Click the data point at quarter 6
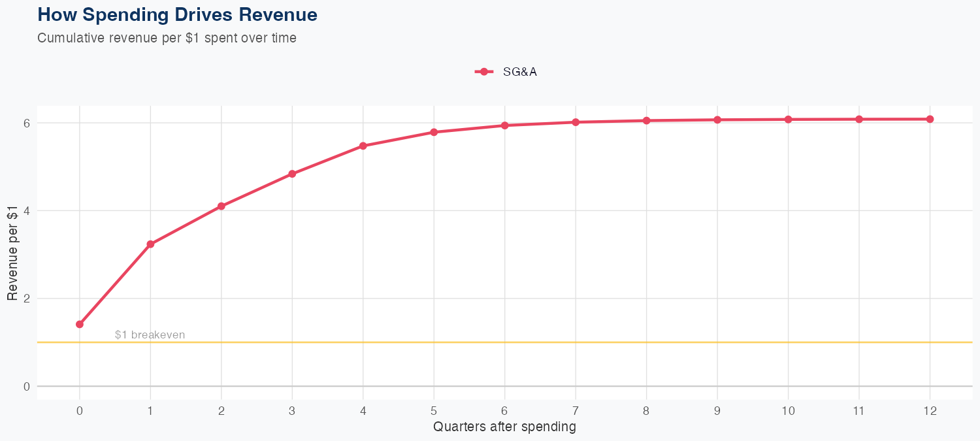Screen dimensions: 980x441 coord(504,125)
